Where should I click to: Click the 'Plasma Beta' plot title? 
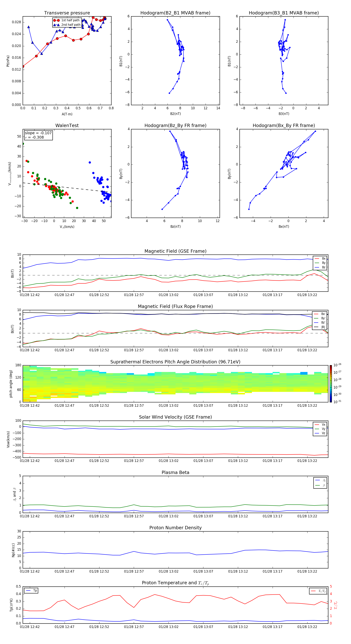175,472
